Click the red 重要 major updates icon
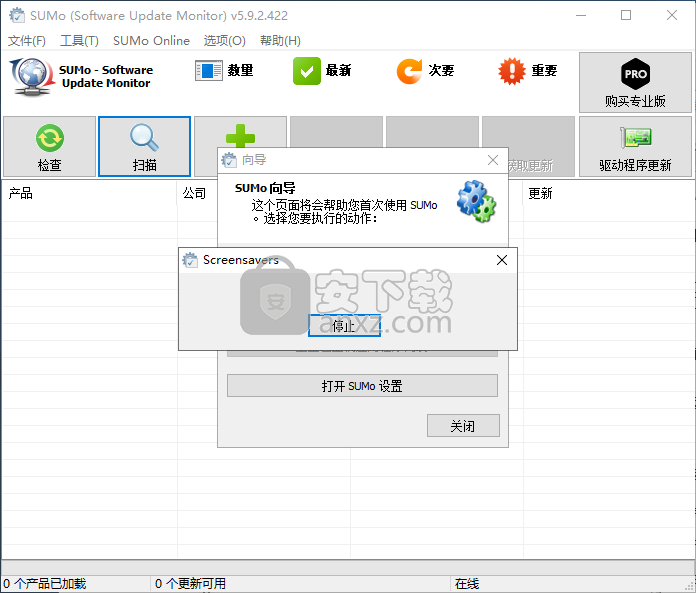The image size is (696, 593). pyautogui.click(x=511, y=71)
